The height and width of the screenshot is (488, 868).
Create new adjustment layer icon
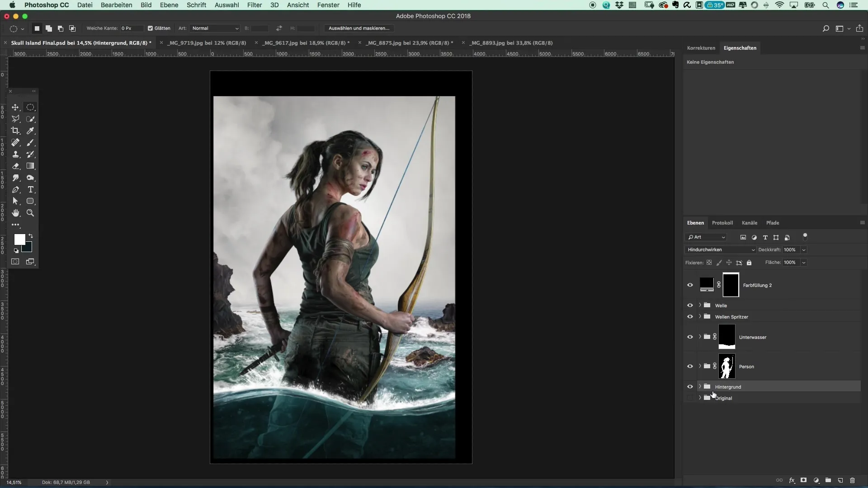[x=816, y=480]
